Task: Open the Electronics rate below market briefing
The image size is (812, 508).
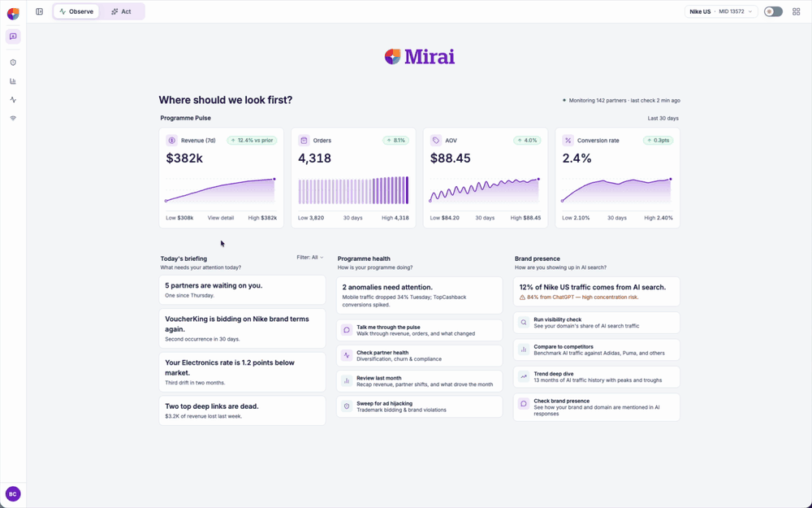Action: (242, 372)
